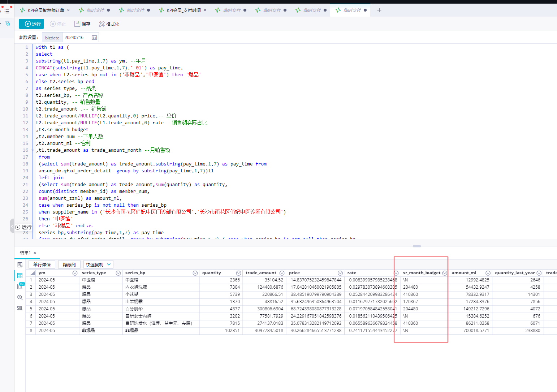Click row number 1 in result grid
557x392 pixels.
(31, 280)
